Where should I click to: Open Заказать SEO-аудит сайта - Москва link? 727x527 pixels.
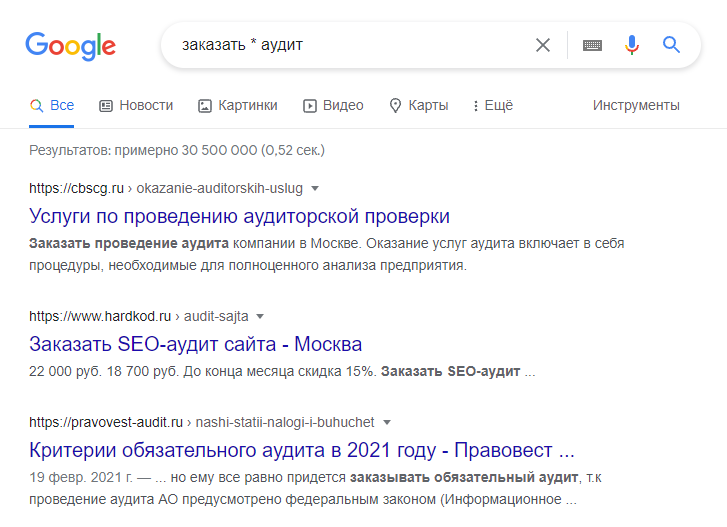click(195, 344)
